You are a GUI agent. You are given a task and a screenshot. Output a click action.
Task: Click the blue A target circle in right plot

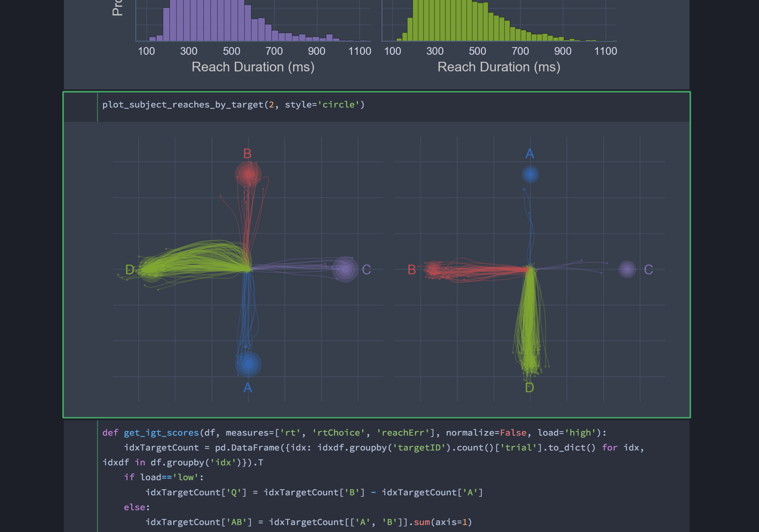click(530, 174)
